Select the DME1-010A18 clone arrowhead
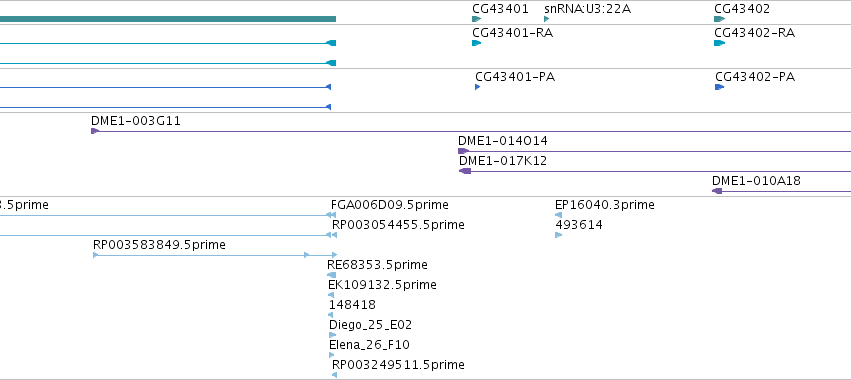The height and width of the screenshot is (380, 851). click(717, 191)
